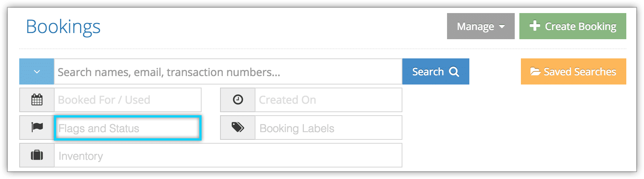
Task: Open the Booking Labels selector
Action: click(x=329, y=128)
